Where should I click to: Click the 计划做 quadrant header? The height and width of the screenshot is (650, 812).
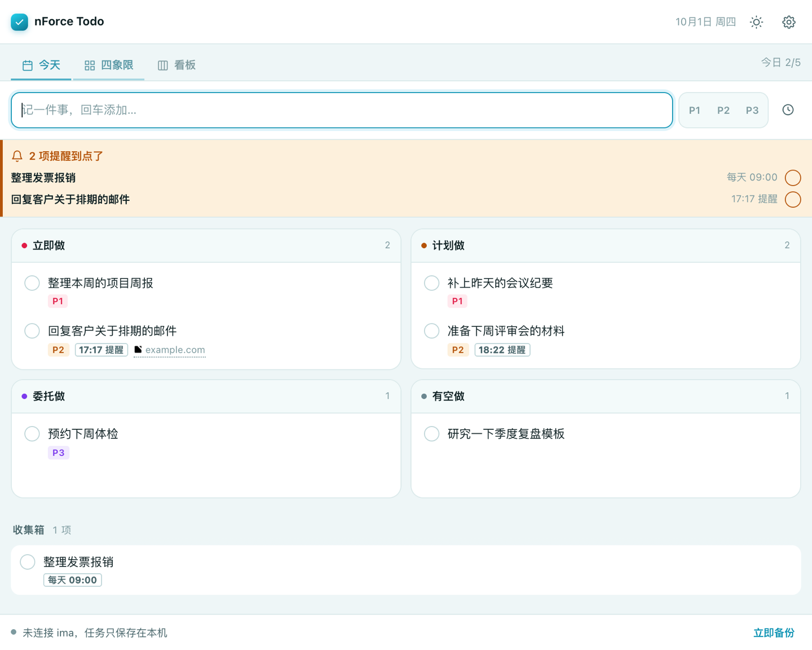click(606, 245)
